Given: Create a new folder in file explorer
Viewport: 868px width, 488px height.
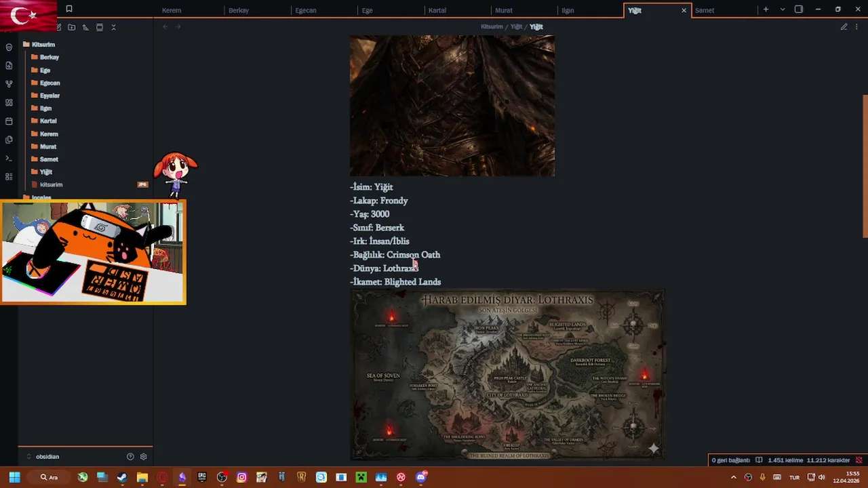Looking at the screenshot, I should [71, 27].
